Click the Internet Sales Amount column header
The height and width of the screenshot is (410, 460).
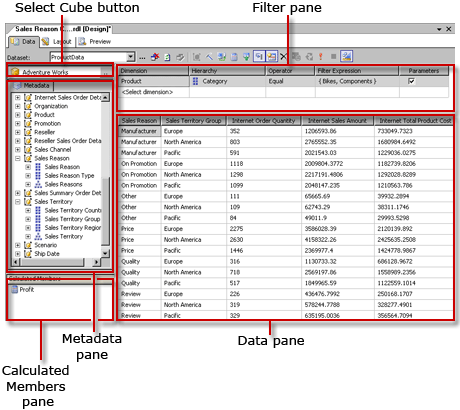click(337, 121)
